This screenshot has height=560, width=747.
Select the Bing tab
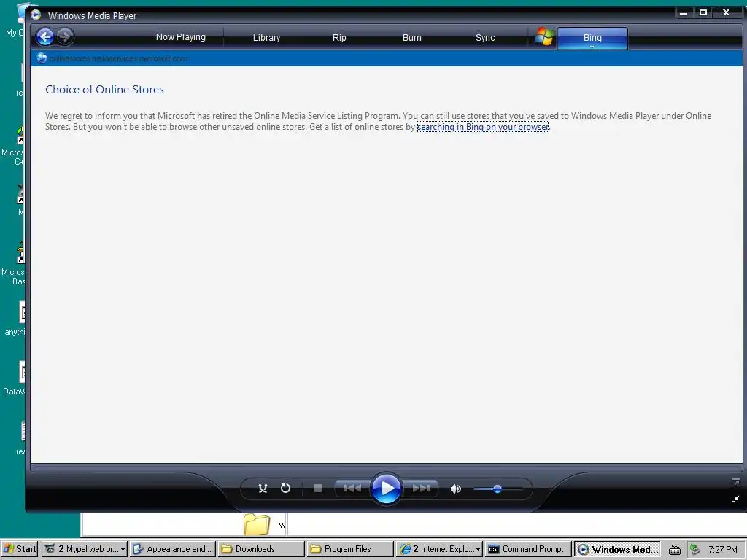pyautogui.click(x=592, y=38)
